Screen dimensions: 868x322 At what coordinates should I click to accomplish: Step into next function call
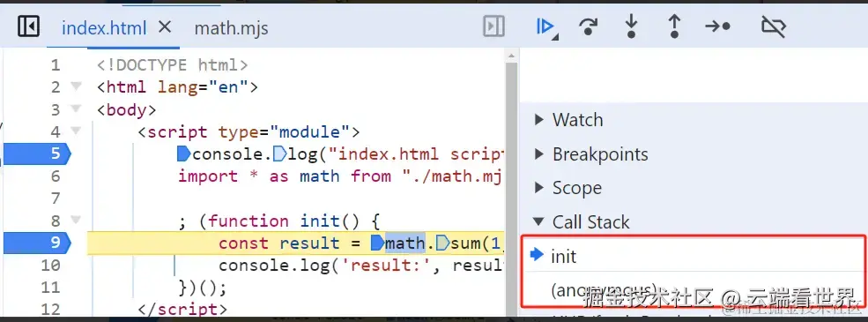[631, 26]
